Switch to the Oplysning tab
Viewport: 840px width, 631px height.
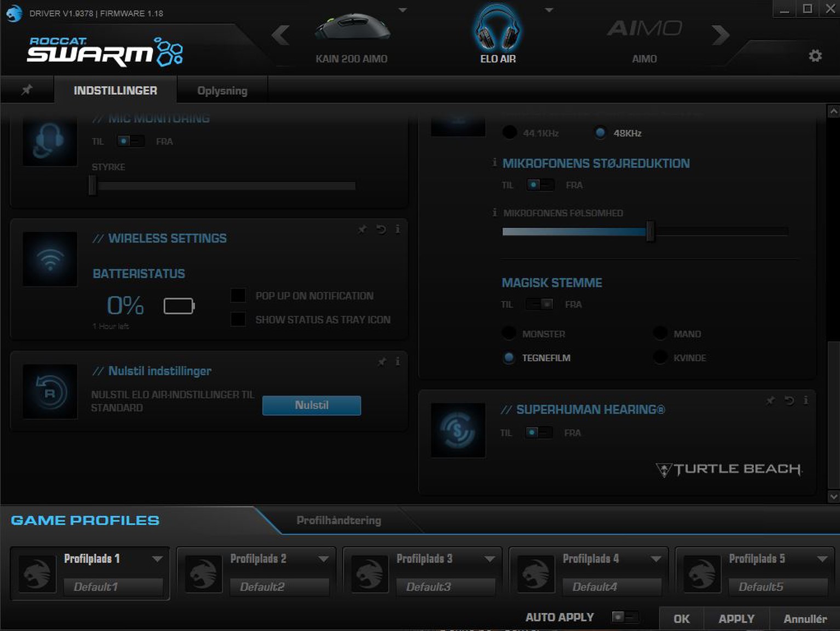[222, 90]
